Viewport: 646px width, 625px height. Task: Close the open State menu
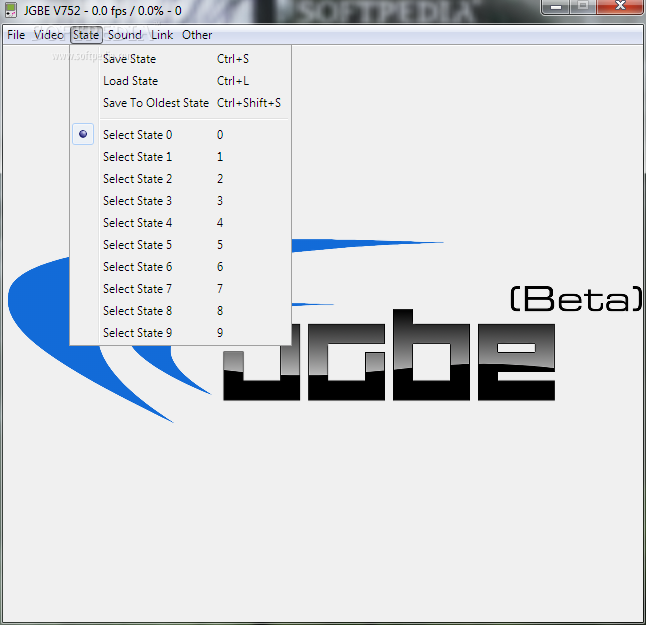click(x=86, y=35)
